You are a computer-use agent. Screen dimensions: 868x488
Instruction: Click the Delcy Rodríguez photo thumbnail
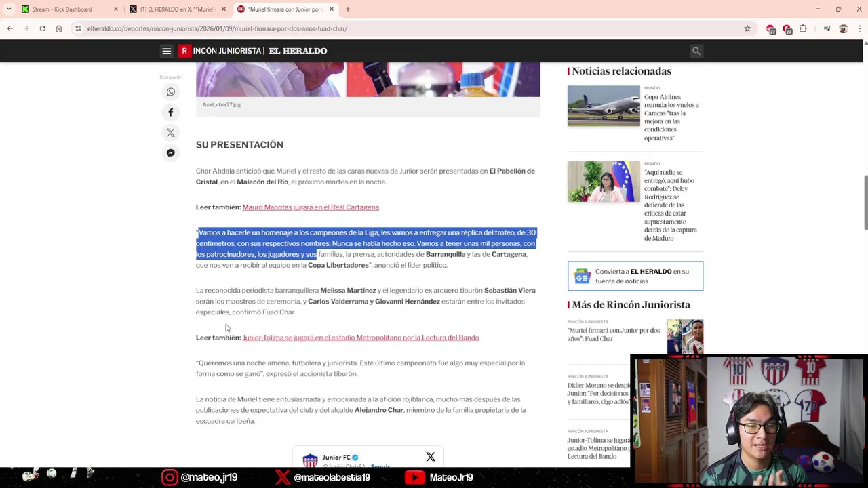pos(604,181)
